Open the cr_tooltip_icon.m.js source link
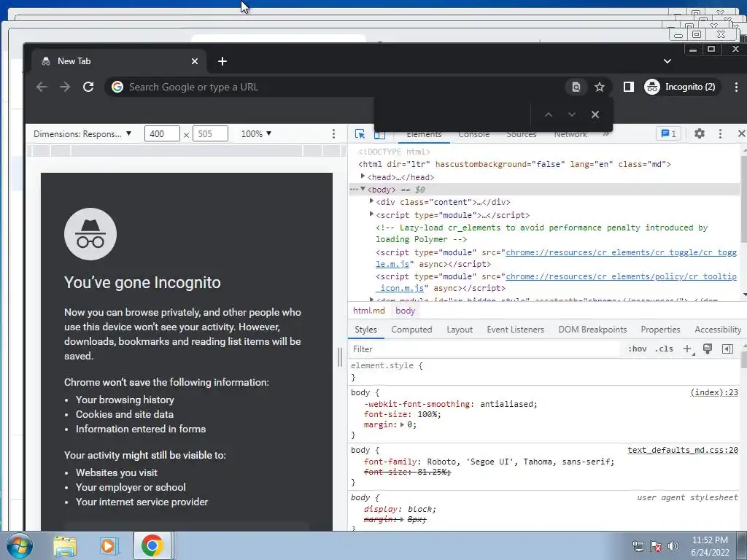Image resolution: width=747 pixels, height=560 pixels. 621,276
